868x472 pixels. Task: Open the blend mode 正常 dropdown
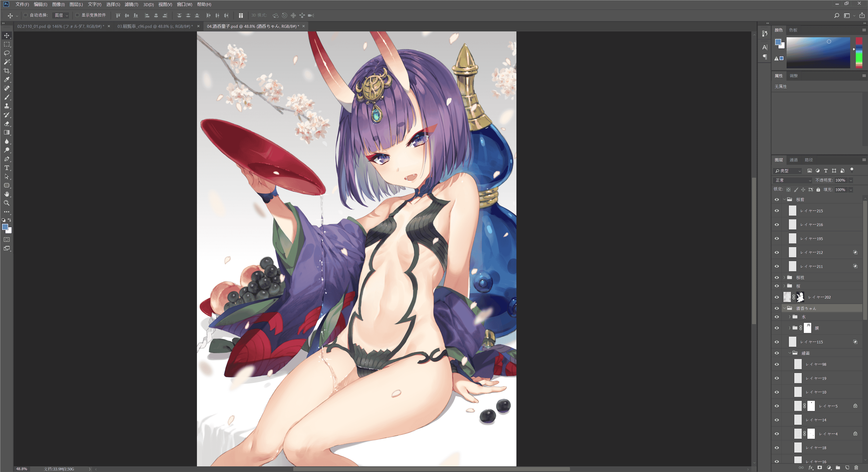(x=793, y=180)
